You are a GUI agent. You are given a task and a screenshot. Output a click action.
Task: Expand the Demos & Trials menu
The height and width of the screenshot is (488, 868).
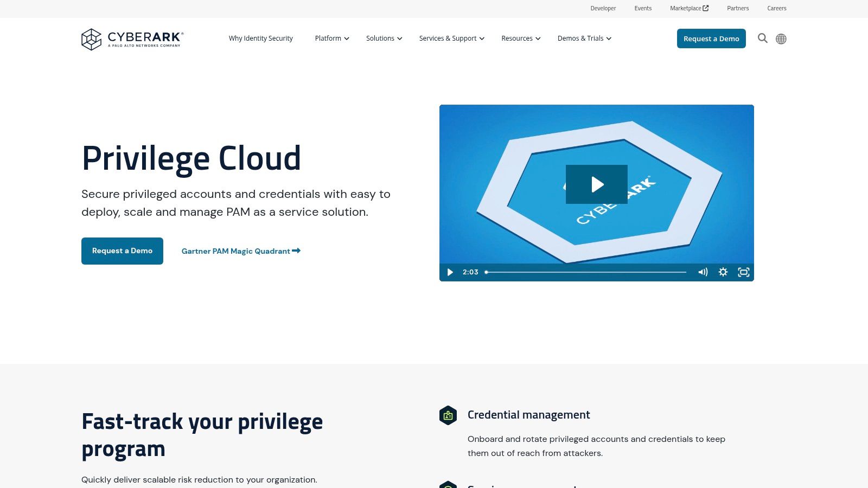point(584,38)
